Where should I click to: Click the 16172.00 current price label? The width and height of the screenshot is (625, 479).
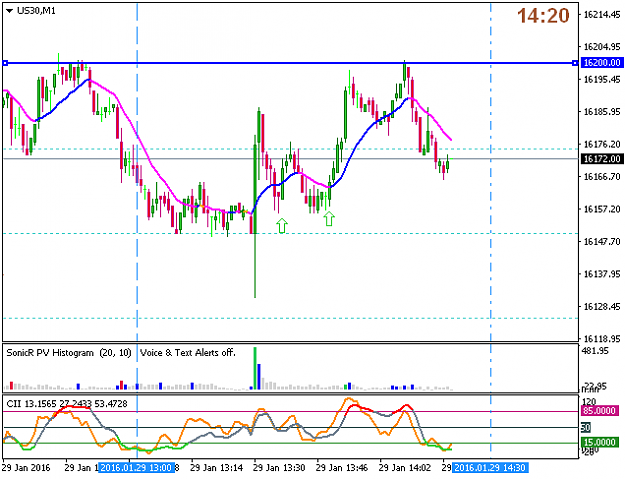[601, 159]
